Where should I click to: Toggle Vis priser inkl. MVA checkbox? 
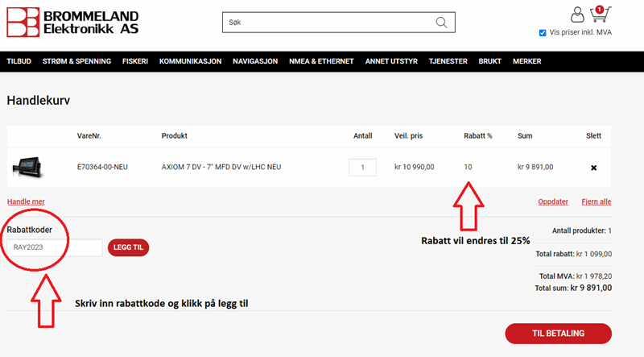(x=543, y=33)
